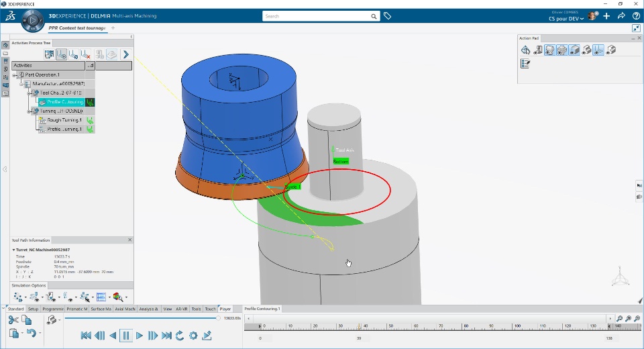644x349 pixels.
Task: Switch to the View tab
Action: pos(168,309)
